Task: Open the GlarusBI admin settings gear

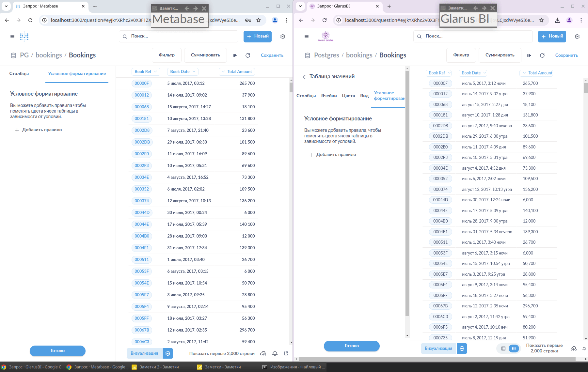Action: [x=577, y=37]
